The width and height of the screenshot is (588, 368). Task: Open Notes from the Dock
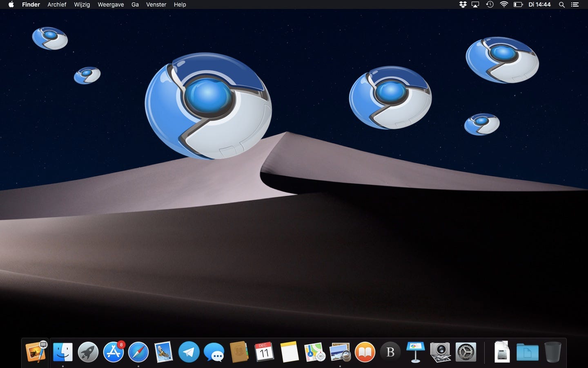(290, 352)
